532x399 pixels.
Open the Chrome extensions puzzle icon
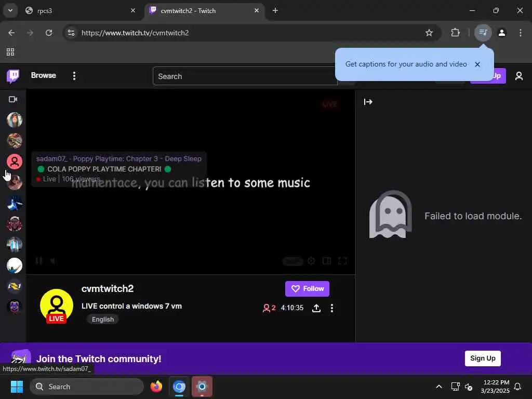pyautogui.click(x=455, y=33)
